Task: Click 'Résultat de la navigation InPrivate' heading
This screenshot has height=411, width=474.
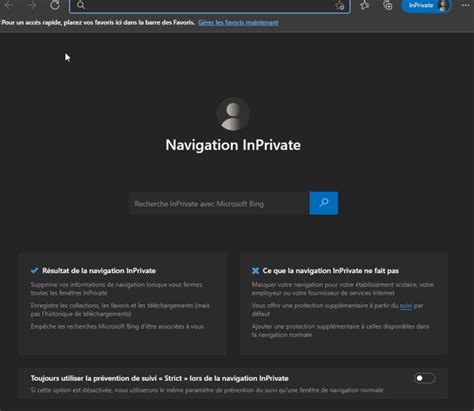Action: [x=99, y=271]
